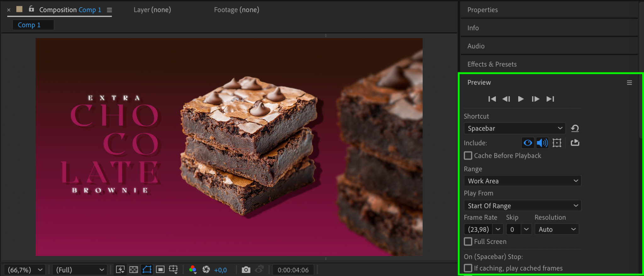
Task: Open the Preview panel hamburger menu
Action: [629, 83]
